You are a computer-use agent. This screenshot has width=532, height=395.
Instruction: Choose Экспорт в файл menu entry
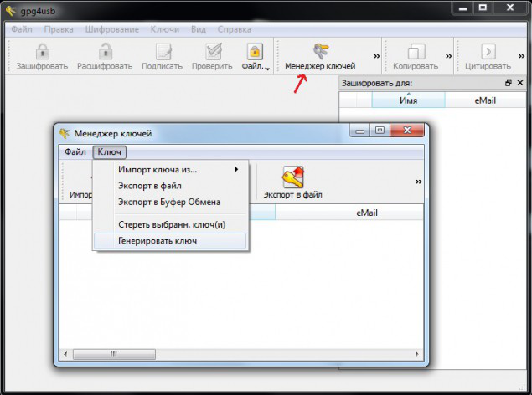(x=170, y=186)
